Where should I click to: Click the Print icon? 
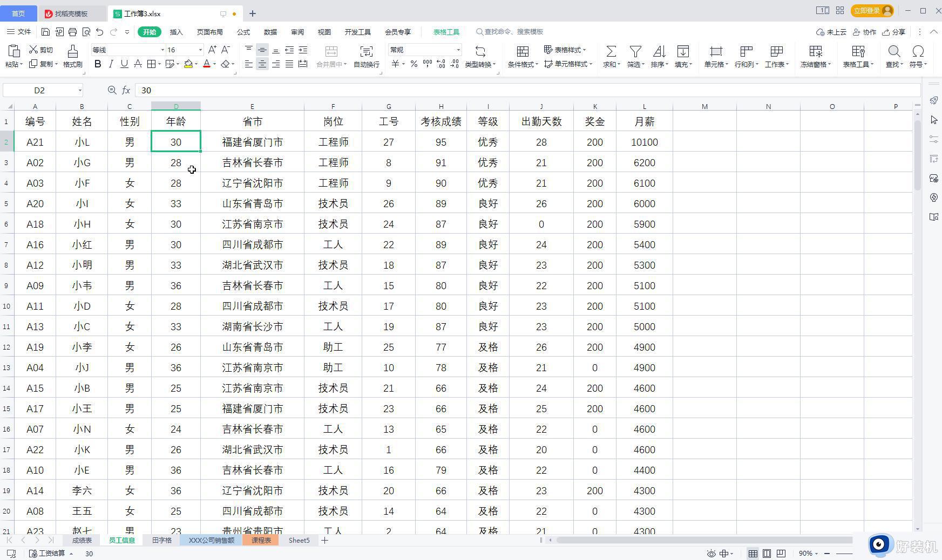tap(73, 32)
